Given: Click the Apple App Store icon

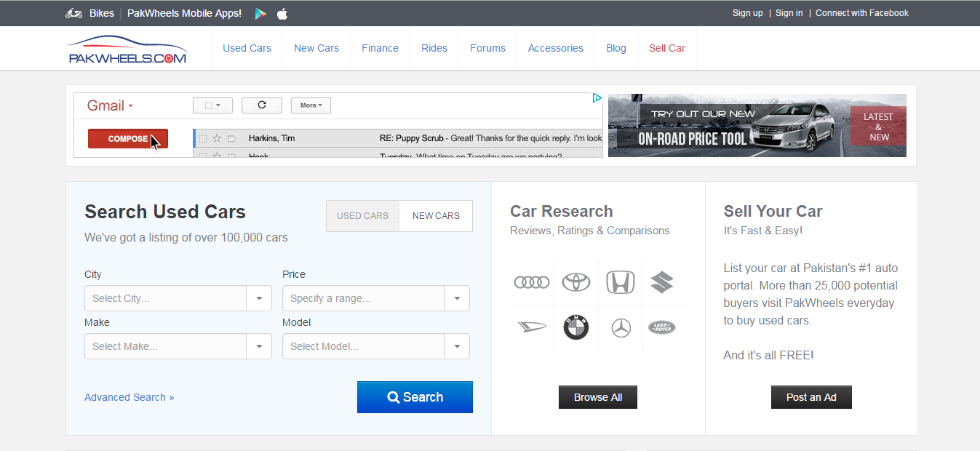Looking at the screenshot, I should 282,13.
